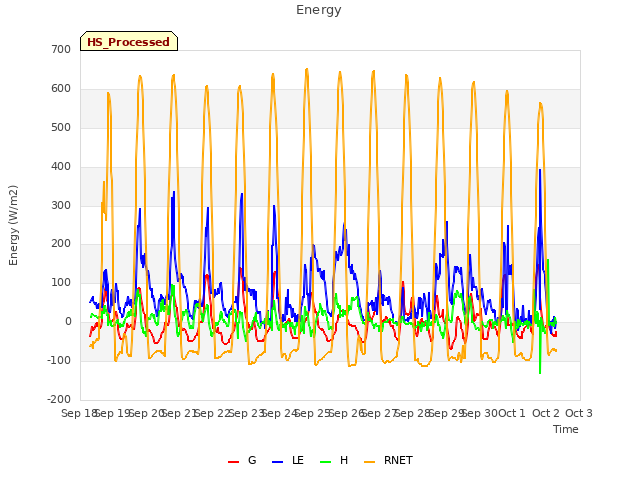Viewport: 640px width, 480px height.
Task: Click the red G legend swatch
Action: click(233, 462)
